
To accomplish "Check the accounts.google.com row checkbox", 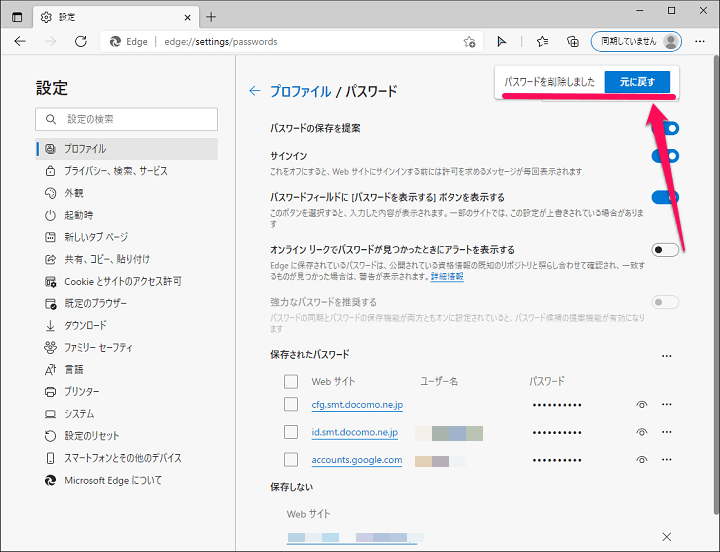I will pyautogui.click(x=291, y=459).
